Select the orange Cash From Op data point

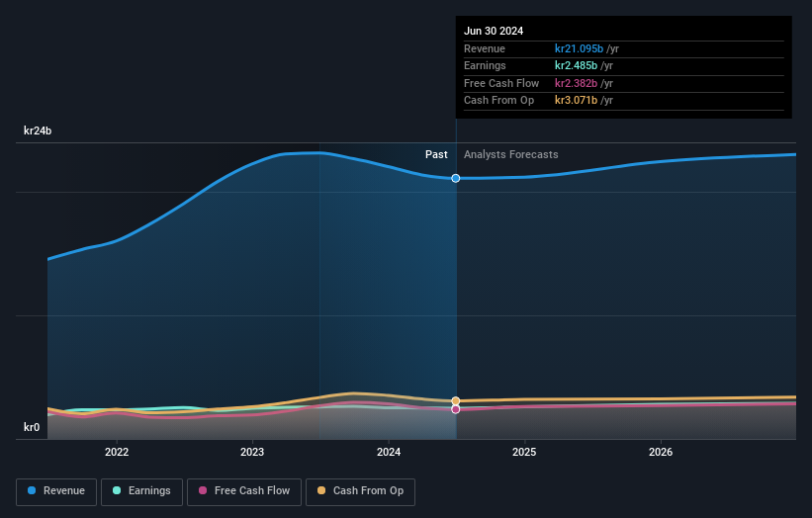pyautogui.click(x=456, y=401)
